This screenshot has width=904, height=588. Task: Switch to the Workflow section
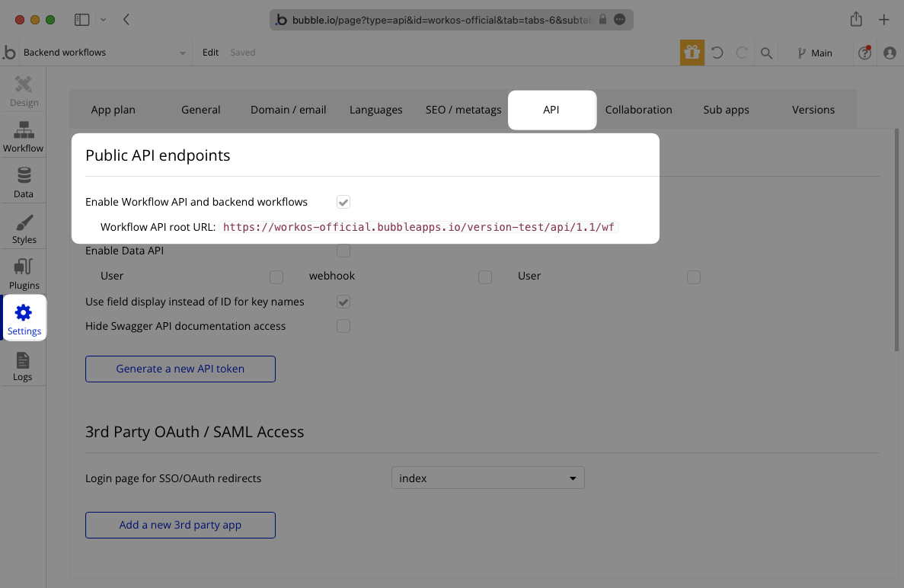click(24, 136)
